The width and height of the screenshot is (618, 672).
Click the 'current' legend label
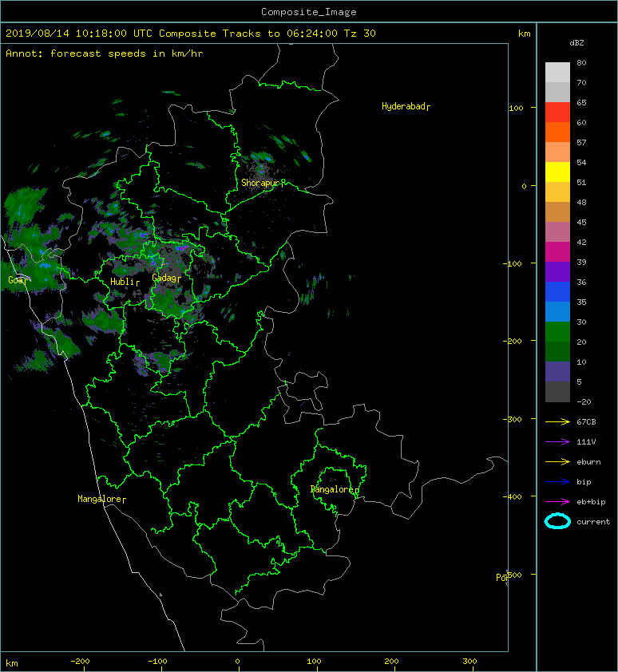[x=593, y=522]
